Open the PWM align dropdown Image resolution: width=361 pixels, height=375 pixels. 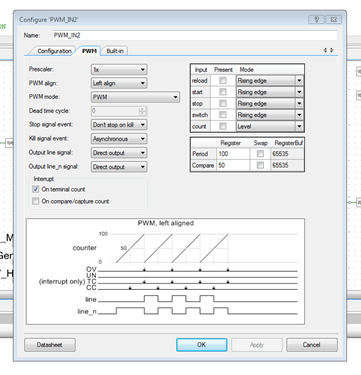coord(119,83)
